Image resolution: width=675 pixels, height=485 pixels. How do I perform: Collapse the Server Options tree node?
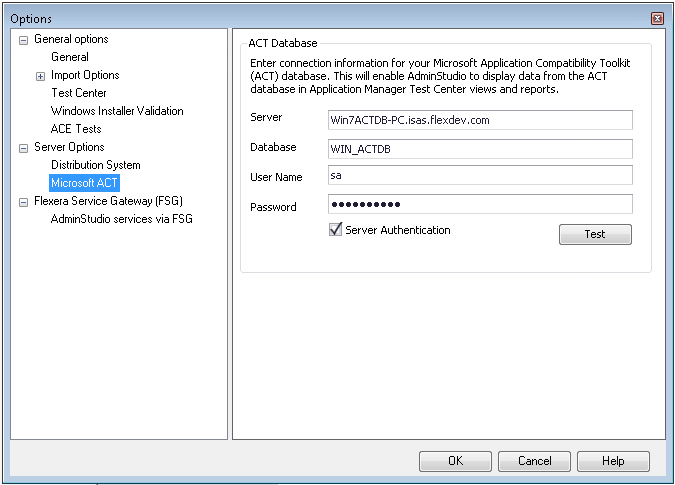(x=23, y=148)
